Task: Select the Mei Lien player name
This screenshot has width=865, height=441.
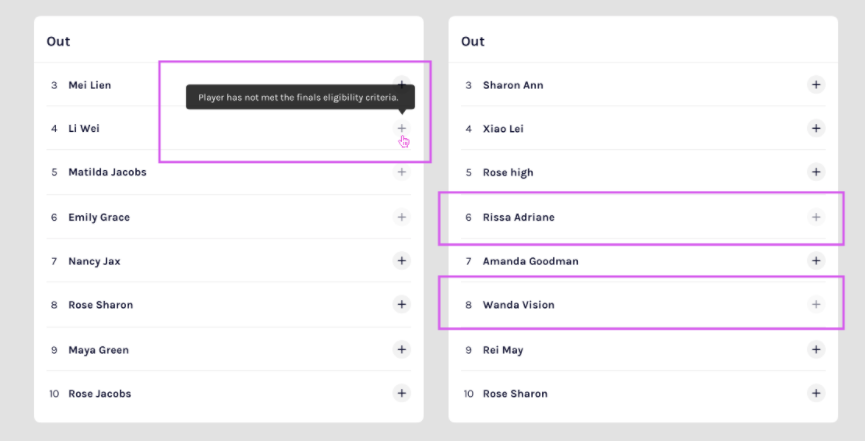Action: [x=89, y=85]
